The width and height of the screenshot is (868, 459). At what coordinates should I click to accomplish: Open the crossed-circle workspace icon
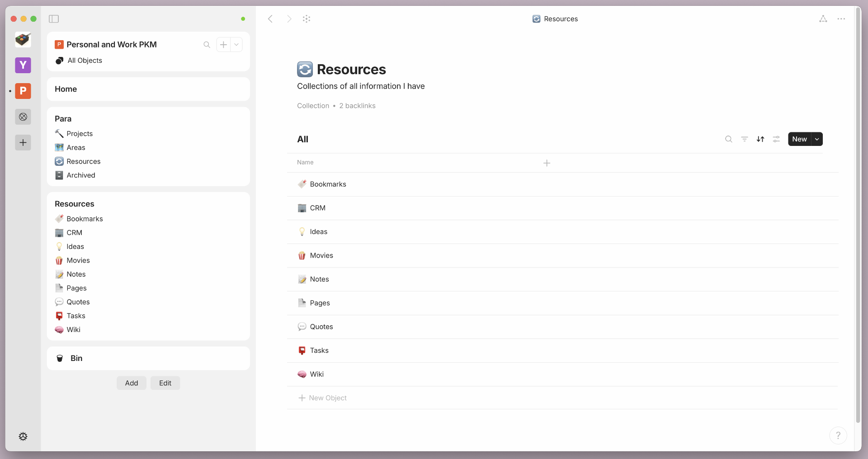click(x=23, y=117)
